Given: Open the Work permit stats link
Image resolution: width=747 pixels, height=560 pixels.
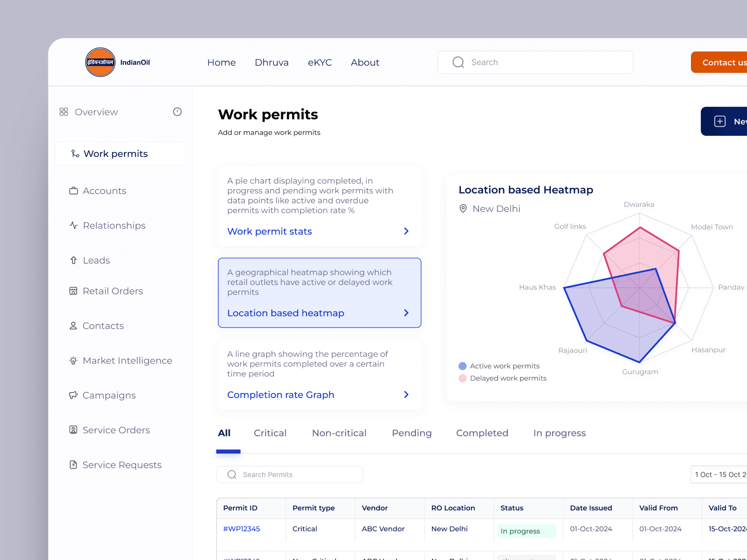Looking at the screenshot, I should pyautogui.click(x=270, y=231).
